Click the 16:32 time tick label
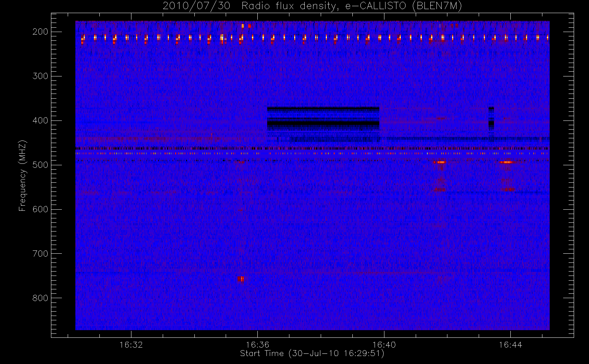This screenshot has height=364, width=589. click(x=131, y=345)
